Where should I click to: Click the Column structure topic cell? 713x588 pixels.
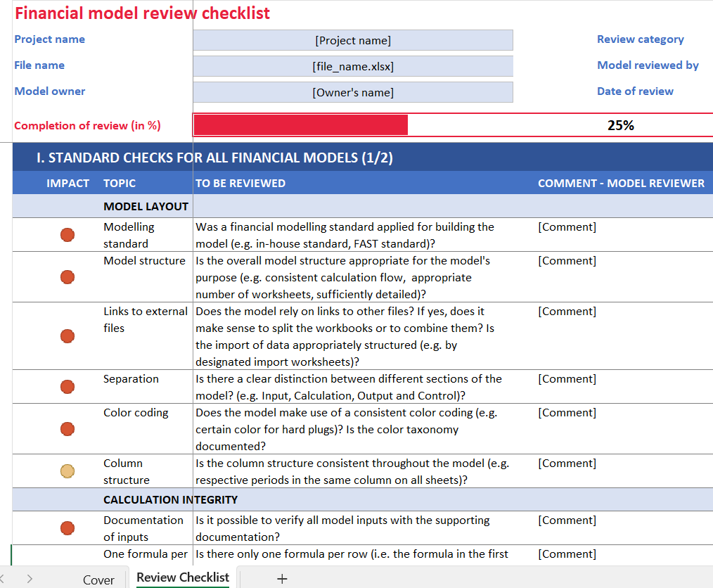148,471
